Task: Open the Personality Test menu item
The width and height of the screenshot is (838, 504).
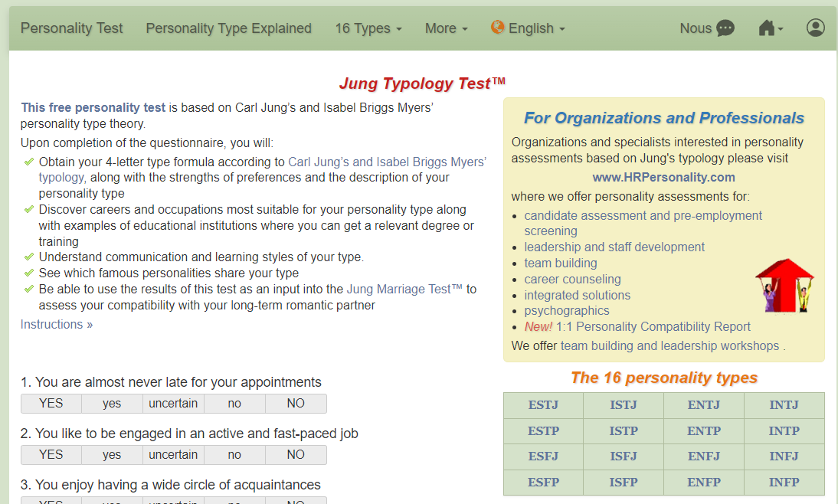Action: tap(71, 28)
